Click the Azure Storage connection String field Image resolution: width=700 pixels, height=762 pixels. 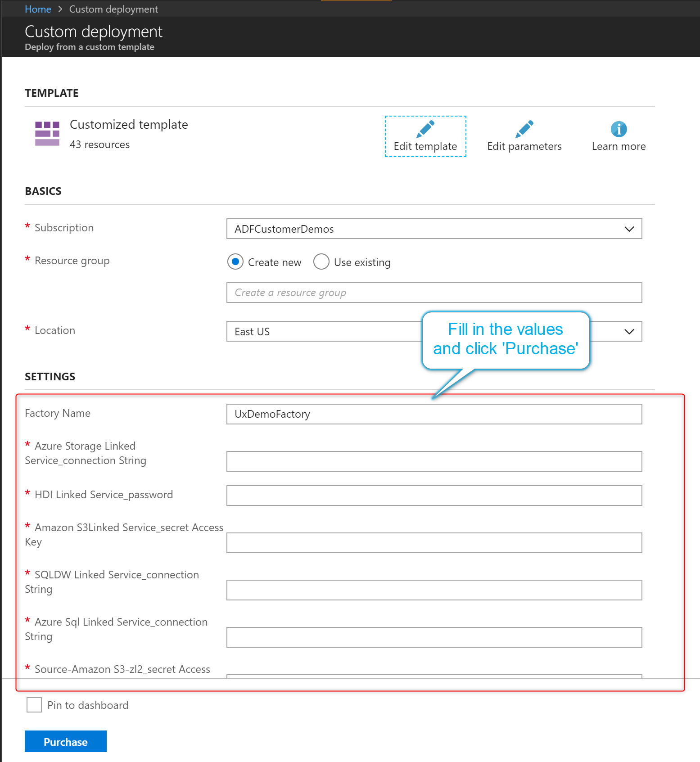click(x=434, y=461)
